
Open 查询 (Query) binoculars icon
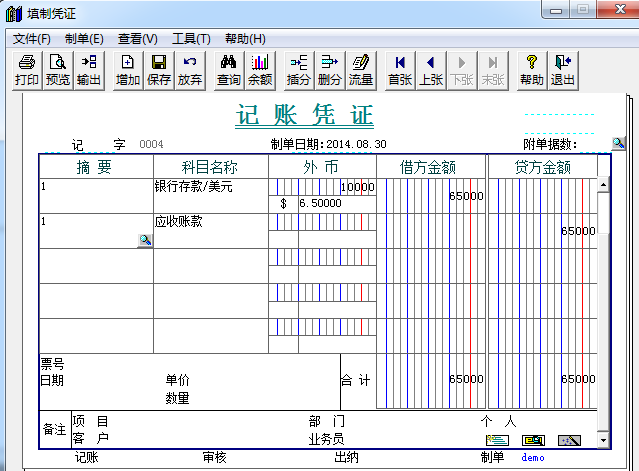click(228, 70)
